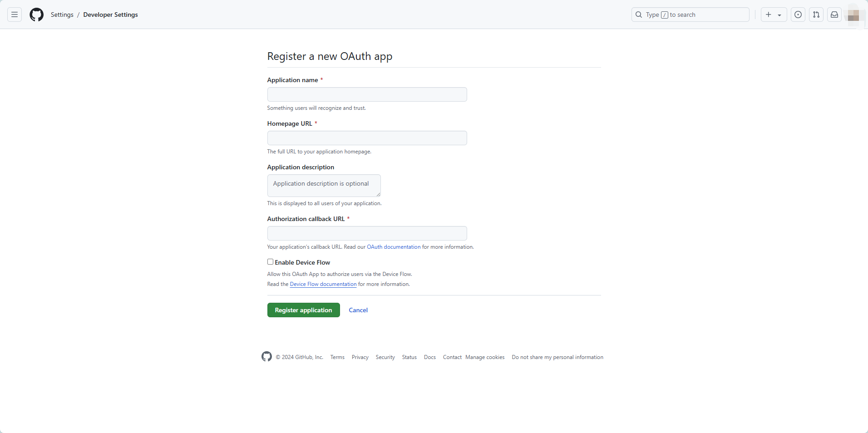The width and height of the screenshot is (868, 433).
Task: Click the GitHub logo in header
Action: coord(36,15)
